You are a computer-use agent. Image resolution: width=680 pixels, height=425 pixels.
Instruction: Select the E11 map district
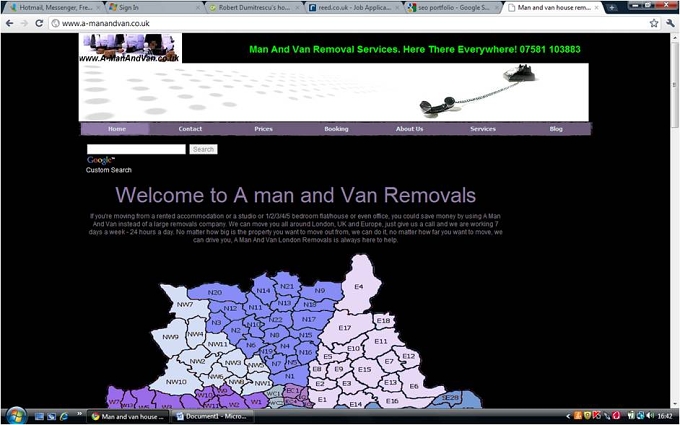pos(381,341)
